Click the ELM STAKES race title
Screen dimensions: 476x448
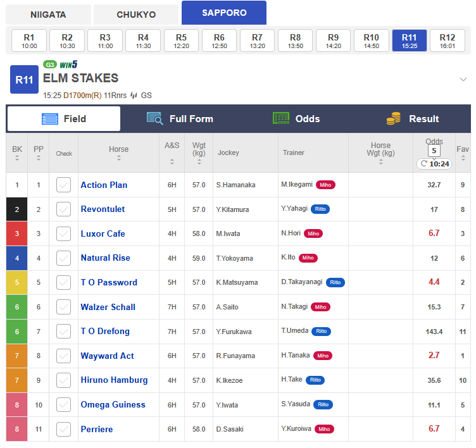(x=81, y=78)
